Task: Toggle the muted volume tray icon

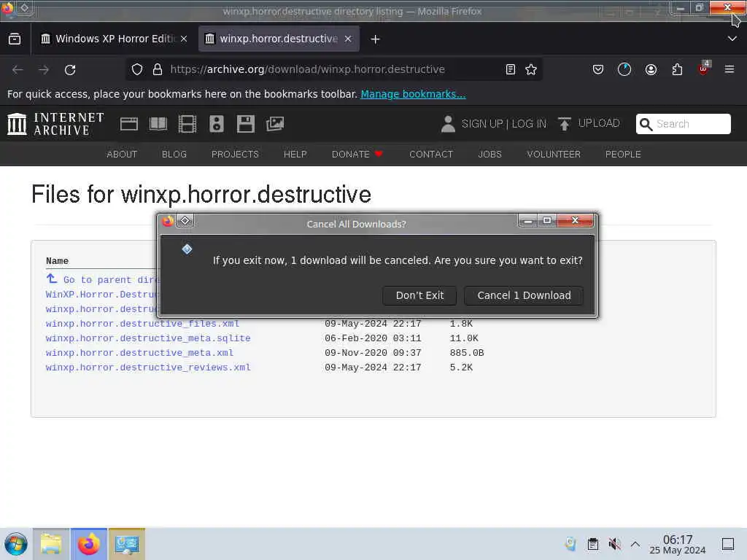Action: [614, 544]
